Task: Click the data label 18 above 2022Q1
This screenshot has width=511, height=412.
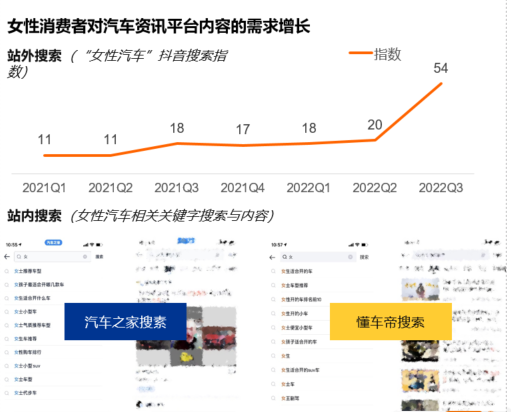Action: [x=309, y=128]
